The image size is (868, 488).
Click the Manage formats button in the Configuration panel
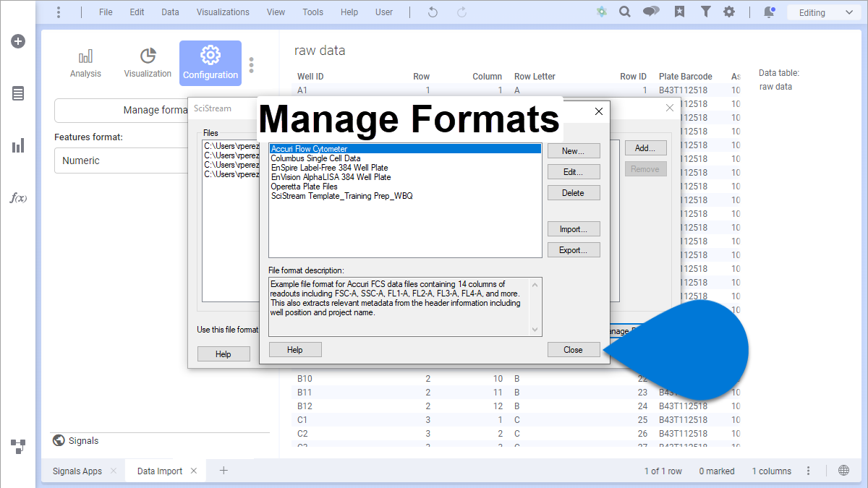tap(122, 111)
